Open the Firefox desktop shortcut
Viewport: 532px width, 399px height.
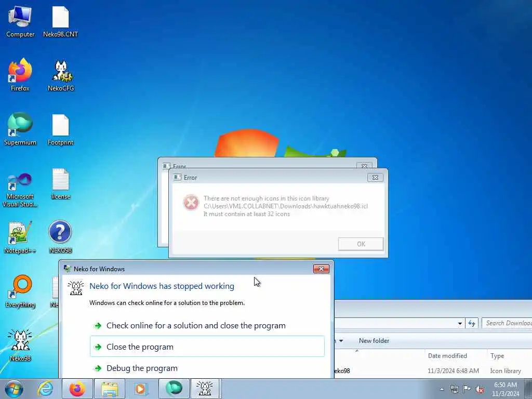pyautogui.click(x=20, y=75)
